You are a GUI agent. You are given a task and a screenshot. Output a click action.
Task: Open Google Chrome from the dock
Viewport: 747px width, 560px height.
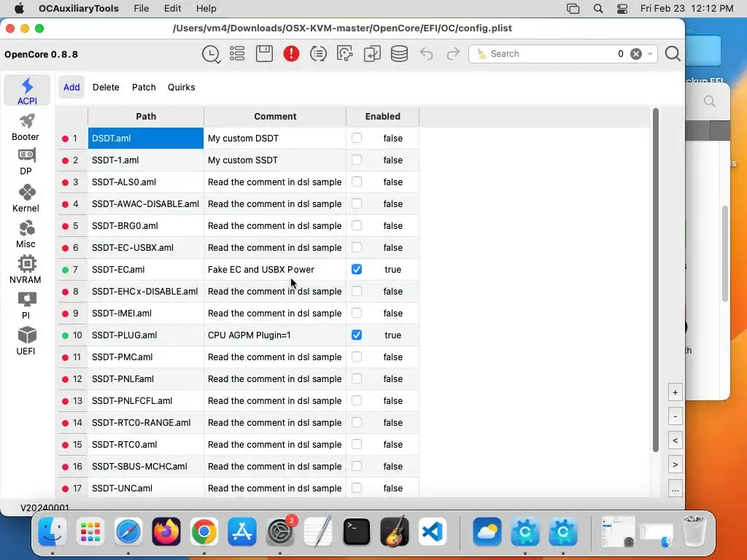pos(204,532)
